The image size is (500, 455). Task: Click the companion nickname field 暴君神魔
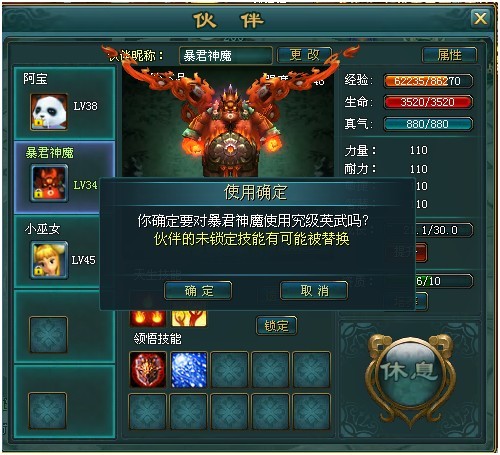click(226, 55)
